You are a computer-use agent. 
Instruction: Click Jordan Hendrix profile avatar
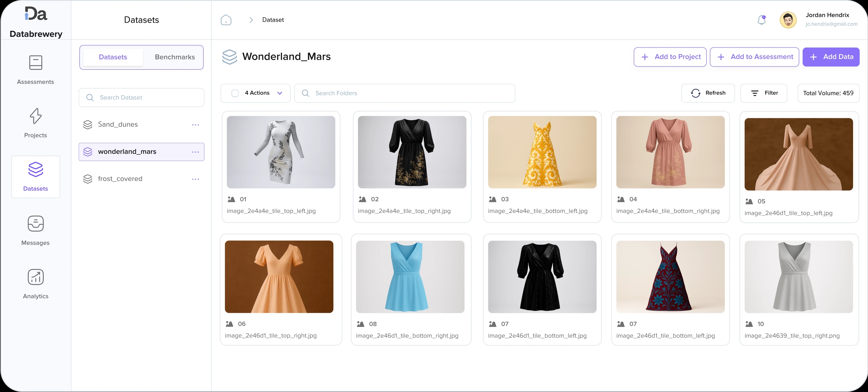coord(788,20)
